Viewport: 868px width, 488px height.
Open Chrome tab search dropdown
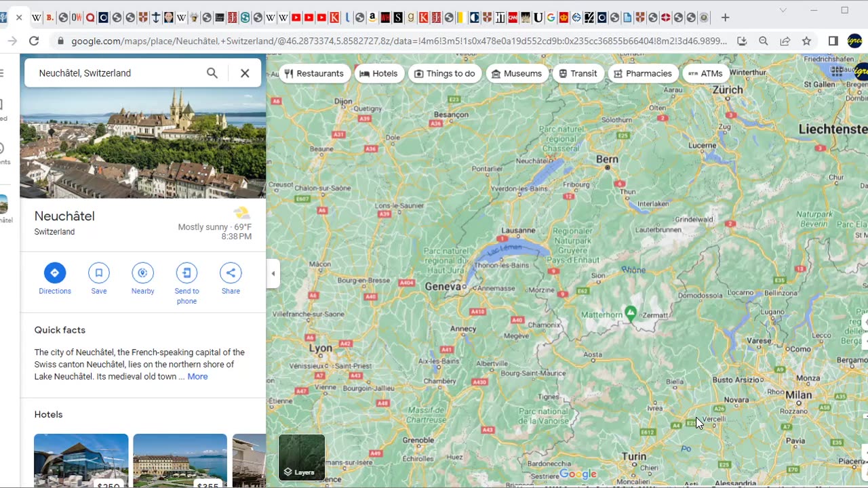point(783,10)
